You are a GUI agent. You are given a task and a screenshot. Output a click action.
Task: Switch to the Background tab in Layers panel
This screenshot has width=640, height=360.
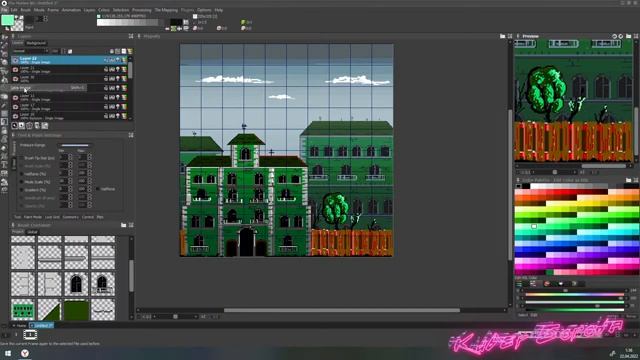coord(36,43)
